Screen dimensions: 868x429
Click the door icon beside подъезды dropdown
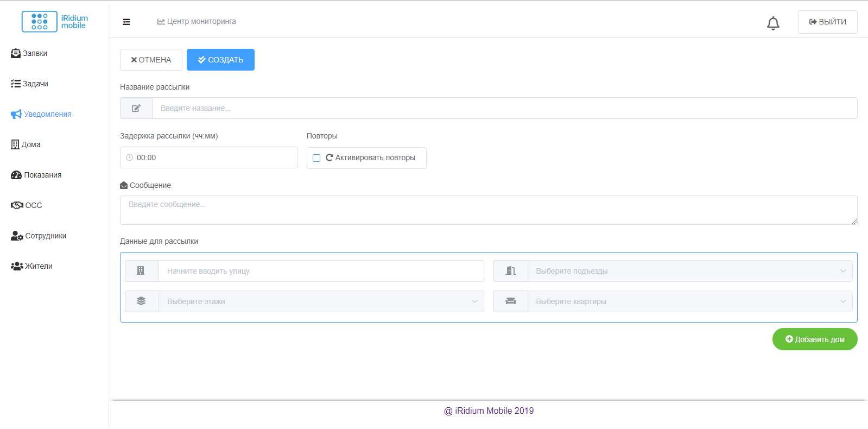[x=511, y=271]
